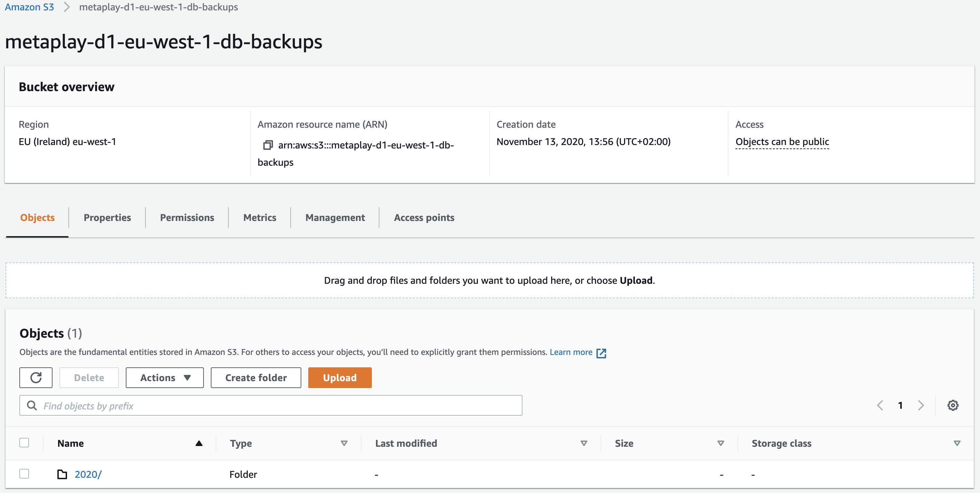The image size is (980, 493).
Task: Sort by Name ascending arrow
Action: (x=199, y=443)
